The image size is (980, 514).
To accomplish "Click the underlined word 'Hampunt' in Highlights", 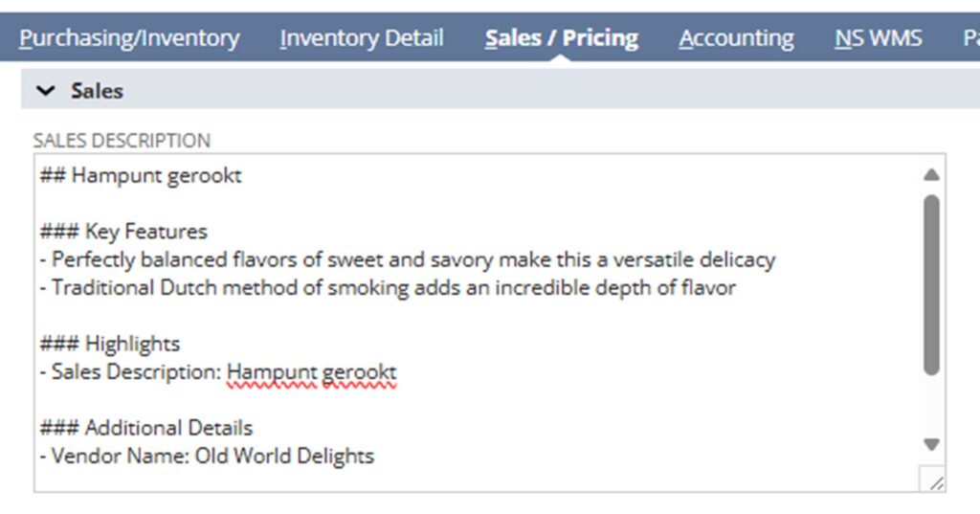I will coord(271,372).
